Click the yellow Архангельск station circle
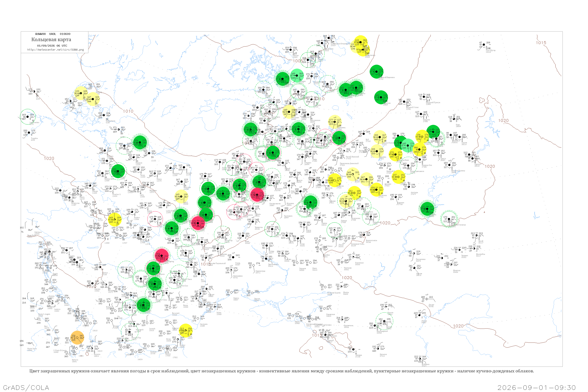The height and width of the screenshot is (392, 588). [x=362, y=50]
